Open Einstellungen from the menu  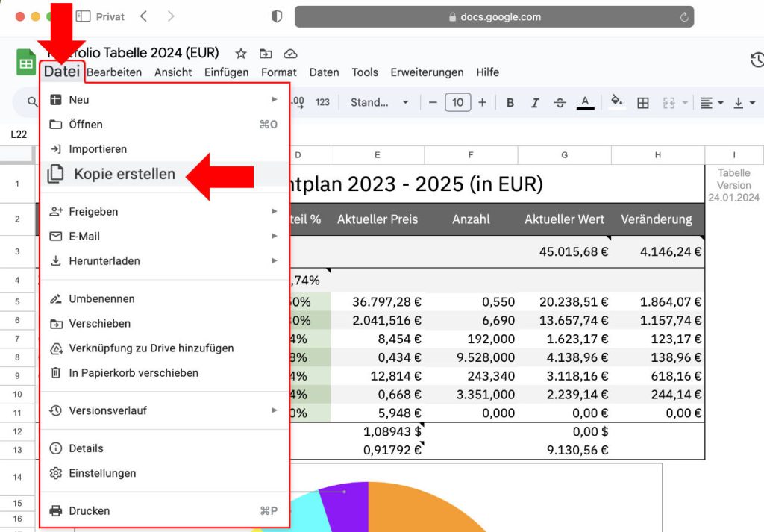165,473
